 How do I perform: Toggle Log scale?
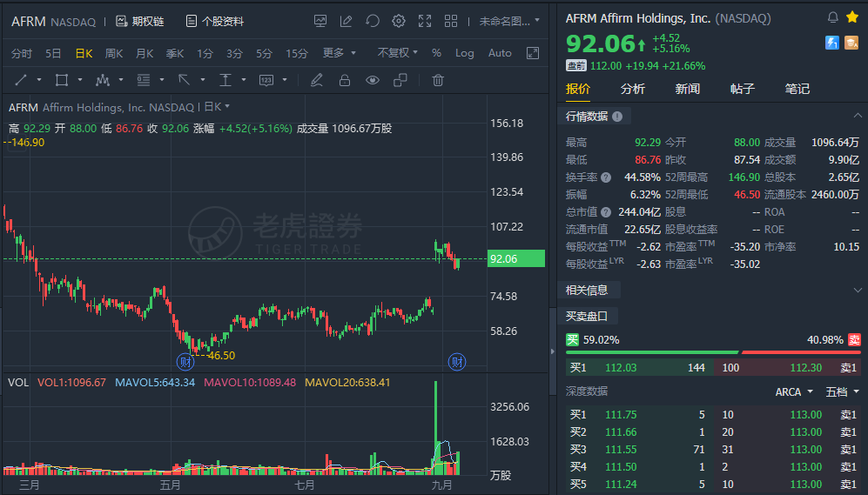point(464,53)
